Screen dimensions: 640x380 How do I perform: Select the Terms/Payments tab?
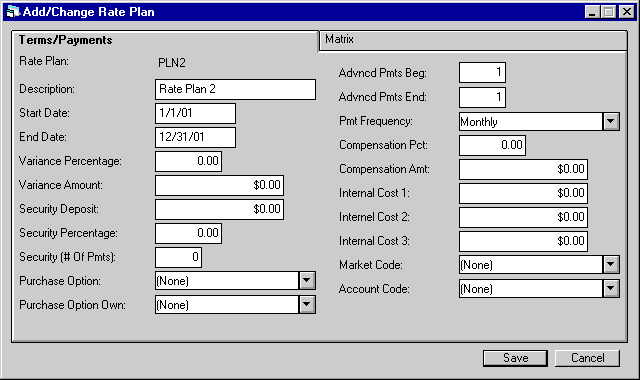[165, 40]
